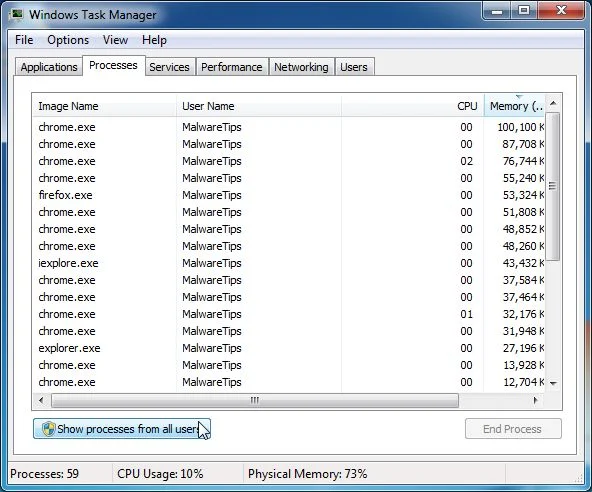
Task: Sort by Memory column header
Action: [x=514, y=106]
